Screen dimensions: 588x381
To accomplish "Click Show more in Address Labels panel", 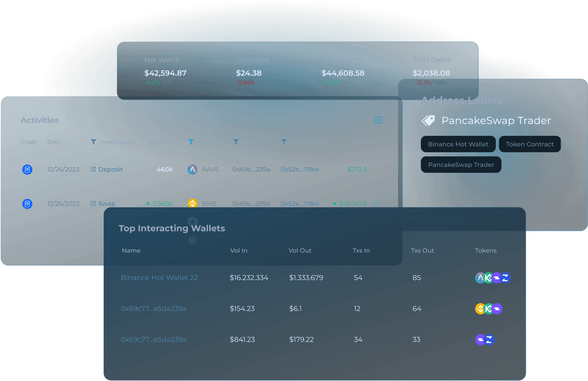I will coord(442,220).
